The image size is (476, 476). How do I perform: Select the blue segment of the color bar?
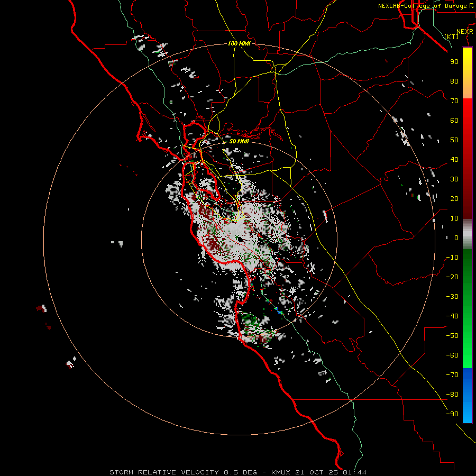(x=467, y=396)
